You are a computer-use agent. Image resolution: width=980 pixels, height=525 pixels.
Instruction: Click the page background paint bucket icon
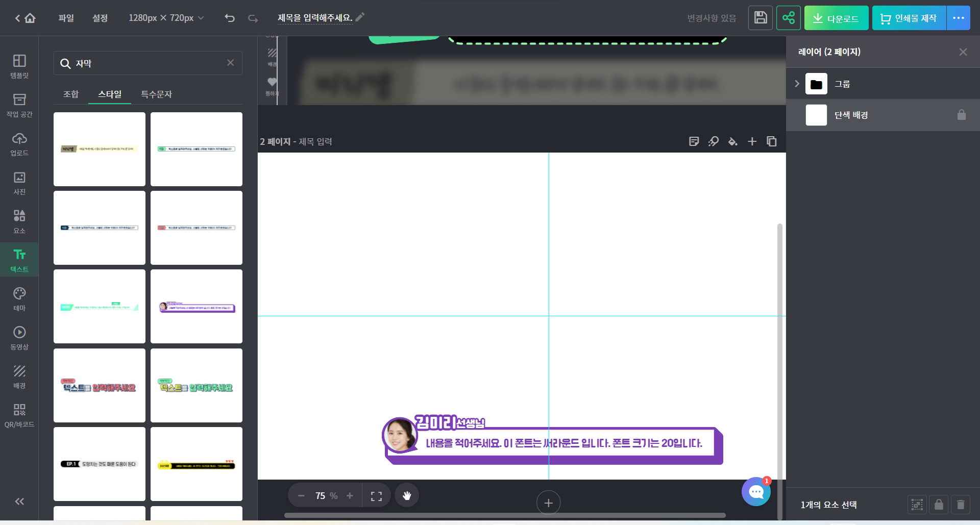click(733, 141)
